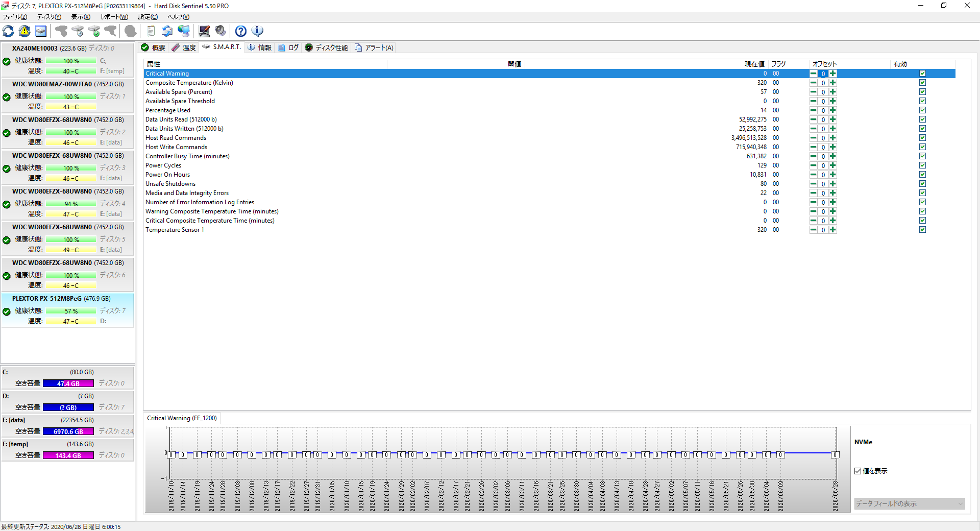Select the Unsafe Shutdowns attribute row
Screen dimensions: 980x531
point(549,184)
